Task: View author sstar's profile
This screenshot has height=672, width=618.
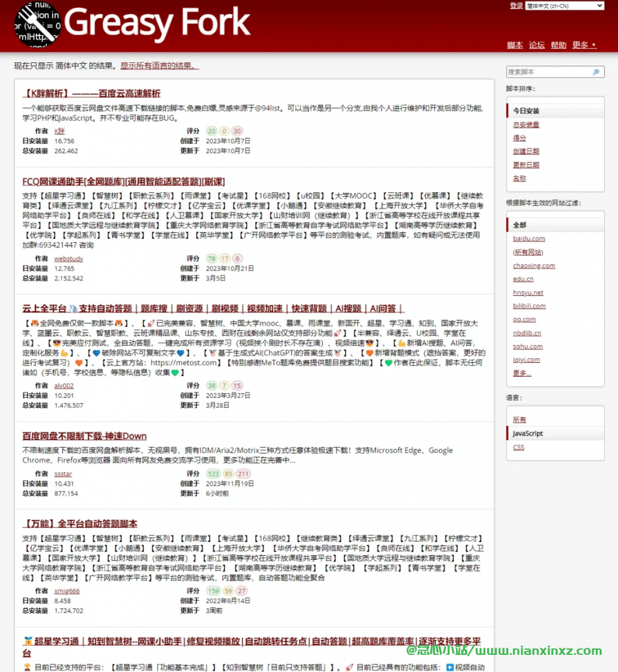Action: coord(63,474)
